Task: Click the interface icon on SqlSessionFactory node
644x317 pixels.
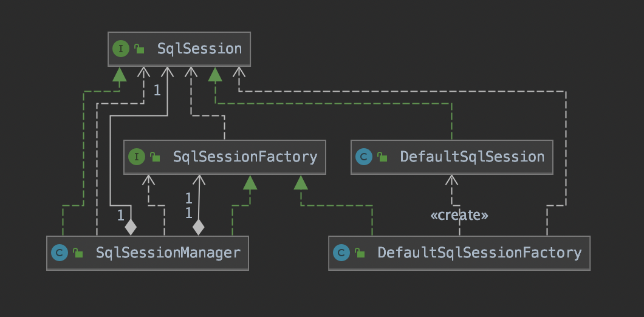Action: (x=136, y=157)
